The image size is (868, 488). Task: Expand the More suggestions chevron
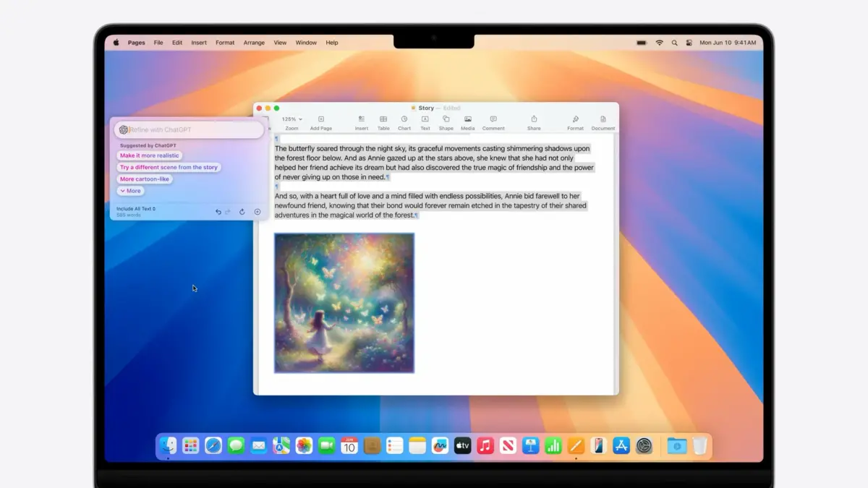pyautogui.click(x=130, y=190)
